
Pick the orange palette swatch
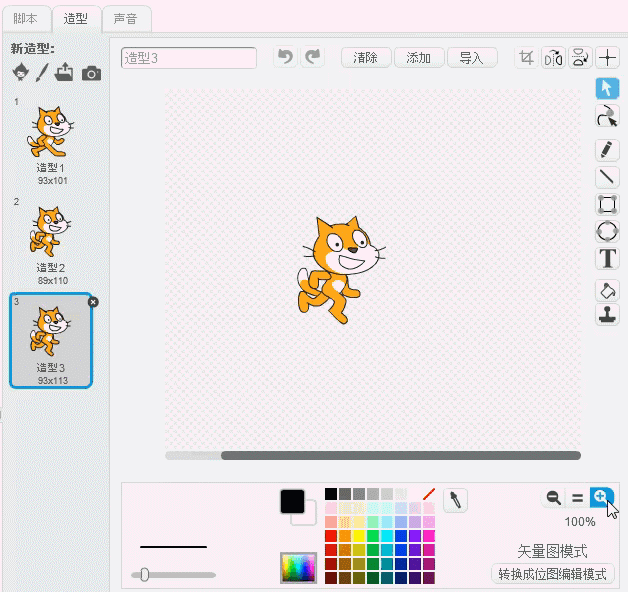pos(344,536)
